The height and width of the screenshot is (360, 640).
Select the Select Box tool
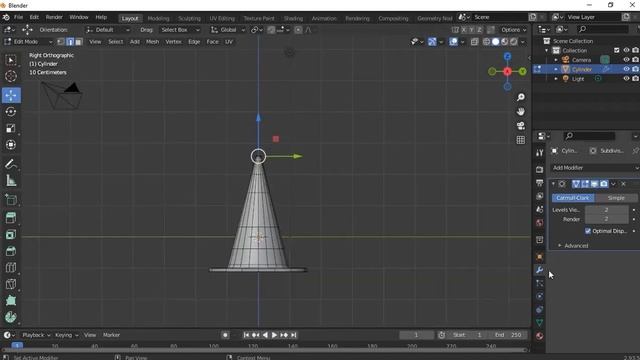[11, 60]
